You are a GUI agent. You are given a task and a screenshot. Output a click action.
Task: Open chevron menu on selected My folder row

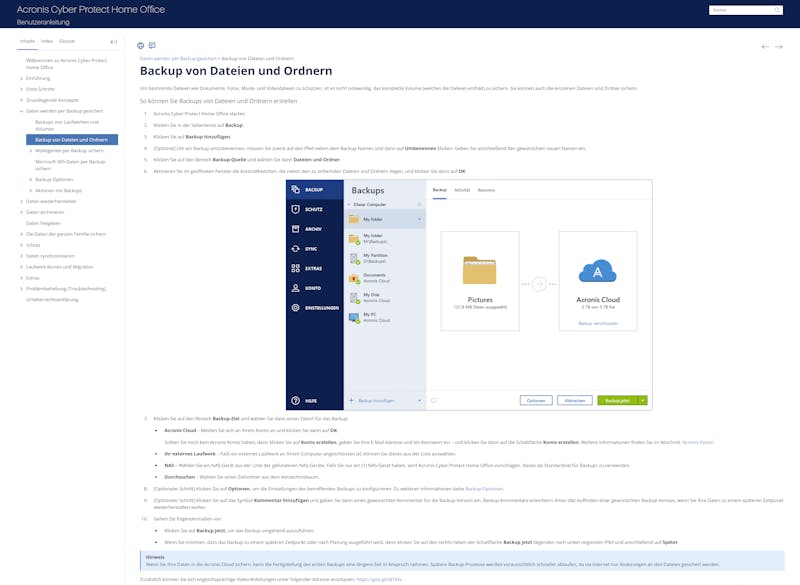click(x=419, y=219)
